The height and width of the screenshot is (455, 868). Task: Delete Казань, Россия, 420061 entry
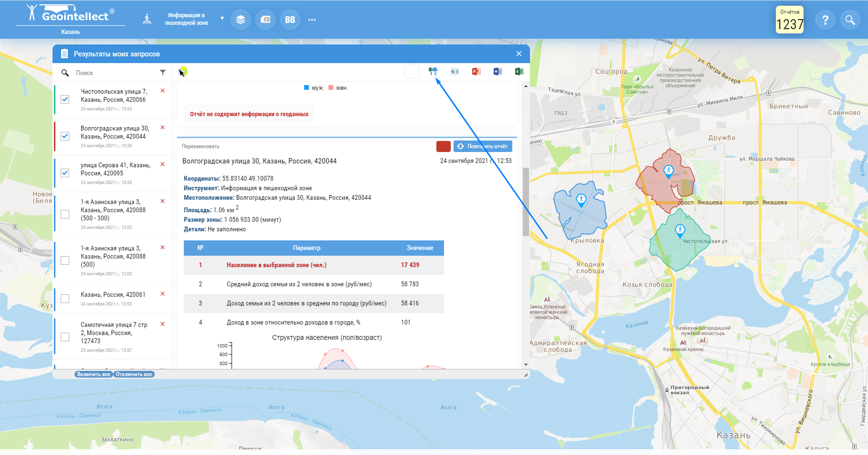pos(163,294)
